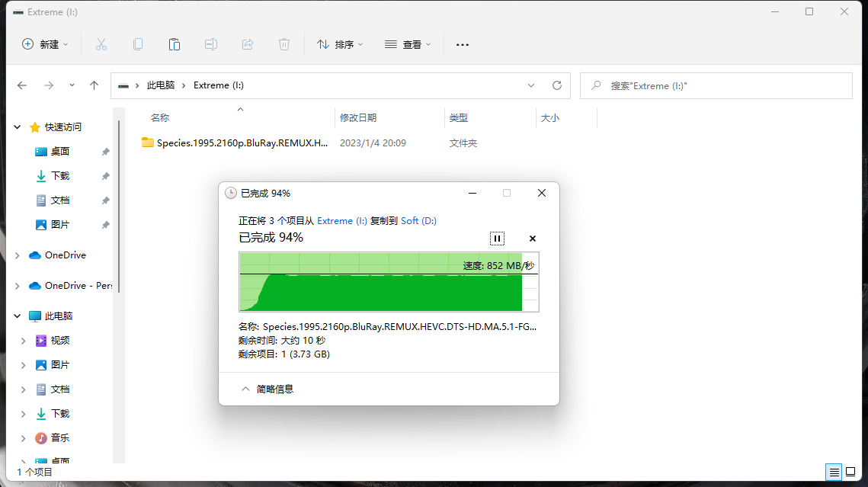Click the Extreme (I:) source link

341,221
